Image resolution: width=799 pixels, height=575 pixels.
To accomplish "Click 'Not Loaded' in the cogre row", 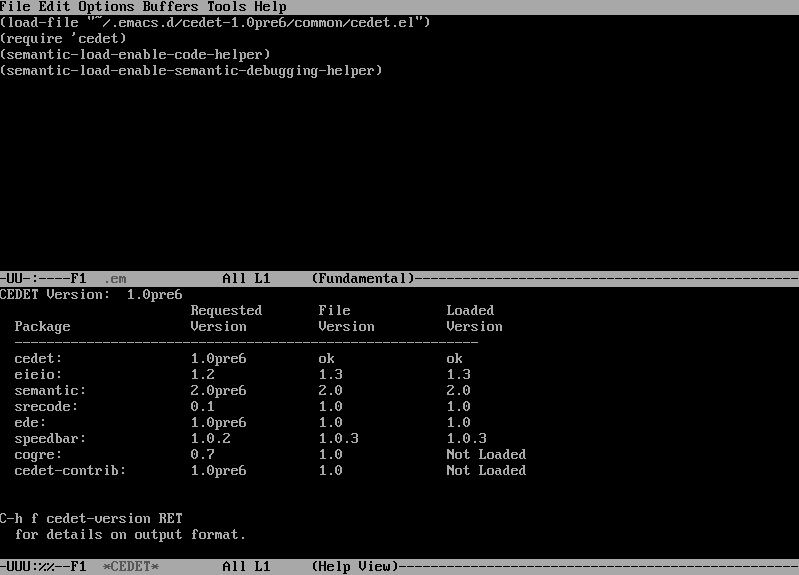I will tap(486, 455).
